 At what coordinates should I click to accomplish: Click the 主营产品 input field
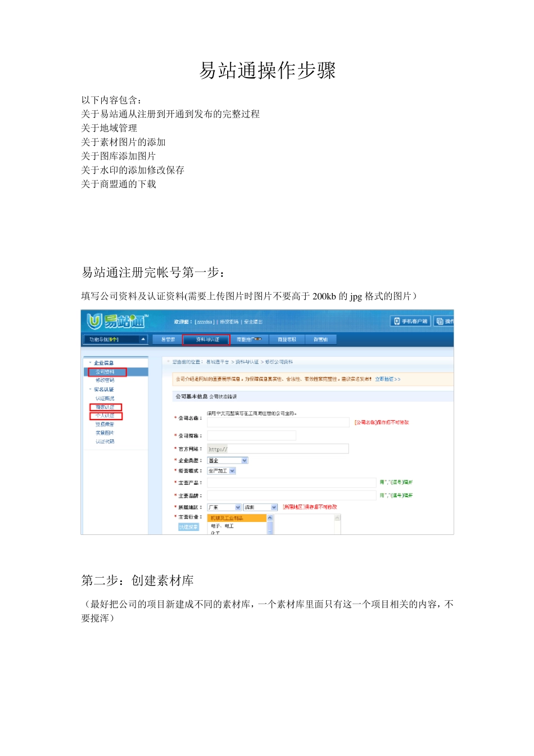(291, 483)
